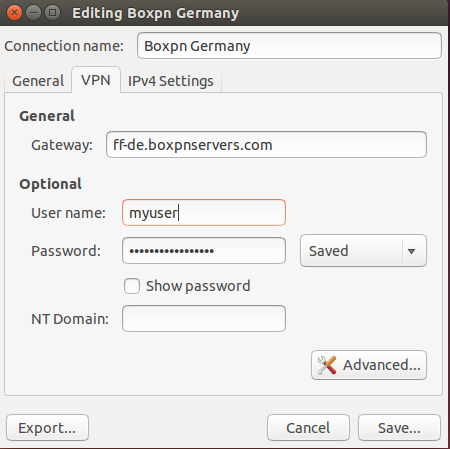The height and width of the screenshot is (449, 450).
Task: Save the VPN connection settings
Action: click(399, 428)
